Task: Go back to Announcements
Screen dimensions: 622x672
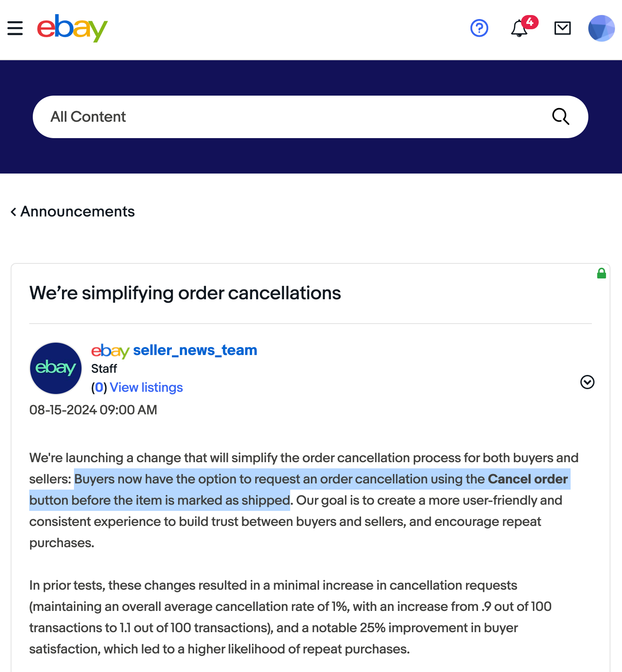Action: (73, 212)
